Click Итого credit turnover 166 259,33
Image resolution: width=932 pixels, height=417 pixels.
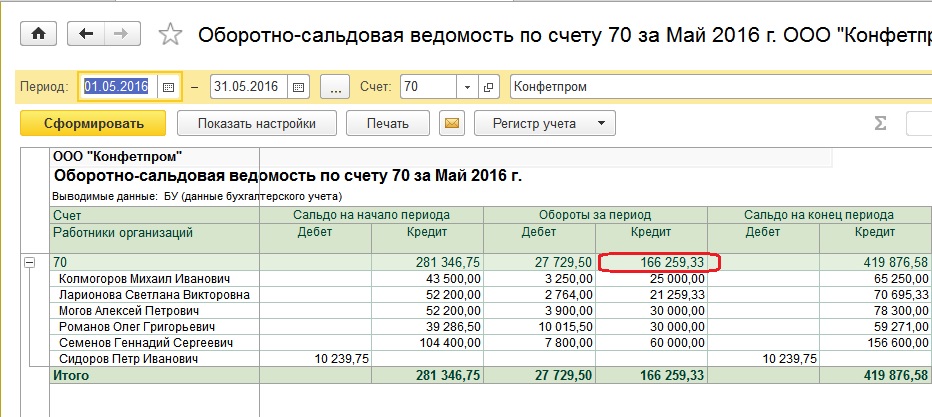coord(651,375)
